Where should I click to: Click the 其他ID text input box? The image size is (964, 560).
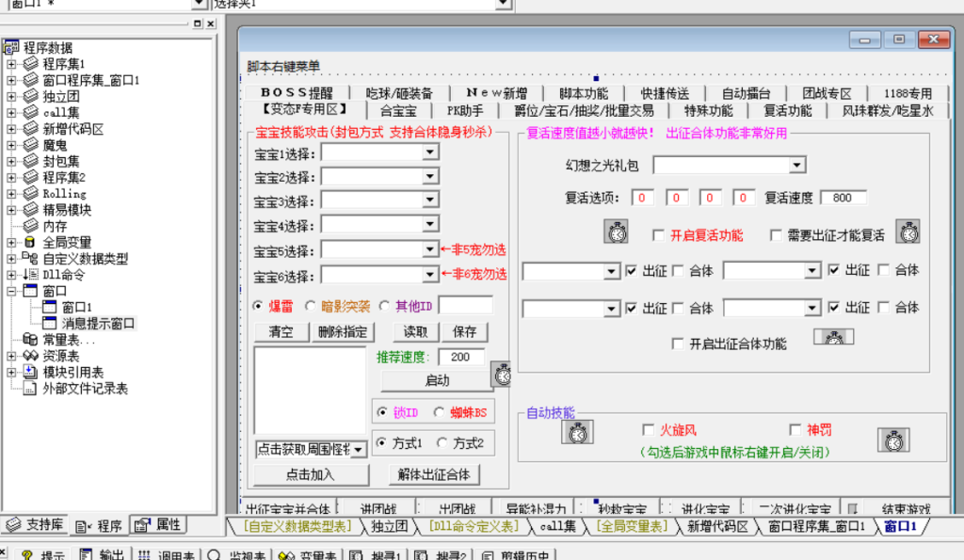pyautogui.click(x=465, y=306)
